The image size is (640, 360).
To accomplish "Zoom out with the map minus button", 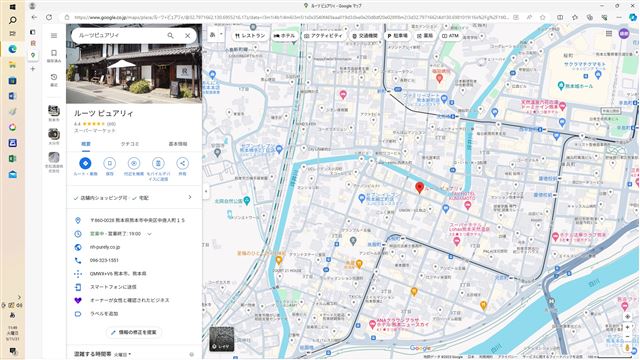I will click(627, 337).
